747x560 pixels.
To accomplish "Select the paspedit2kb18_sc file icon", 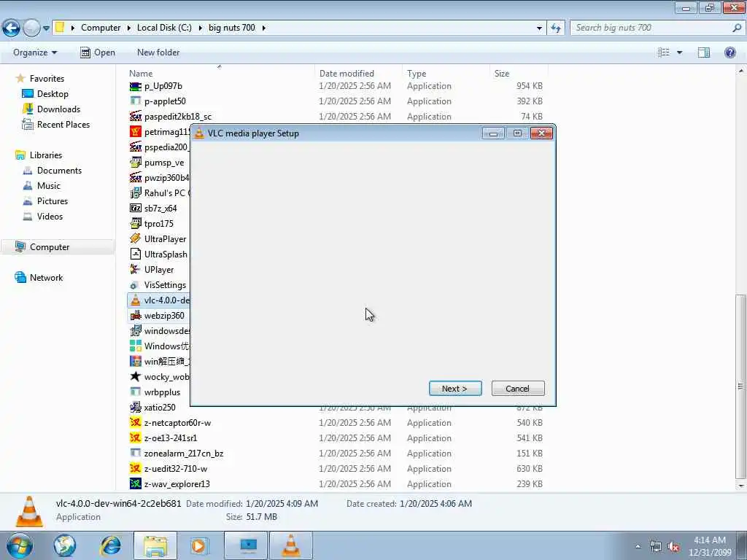I will pos(135,117).
